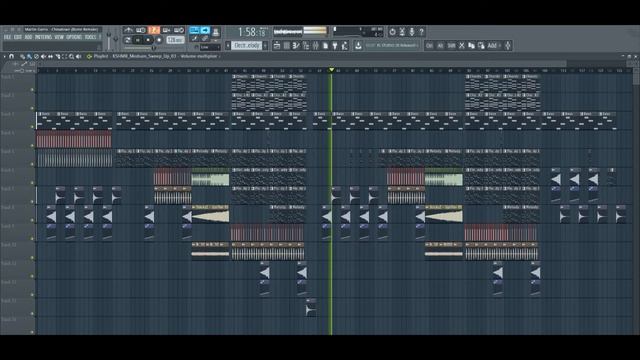Click the Playlist view icon in toolbar
The image size is (640, 360).
click(x=277, y=46)
